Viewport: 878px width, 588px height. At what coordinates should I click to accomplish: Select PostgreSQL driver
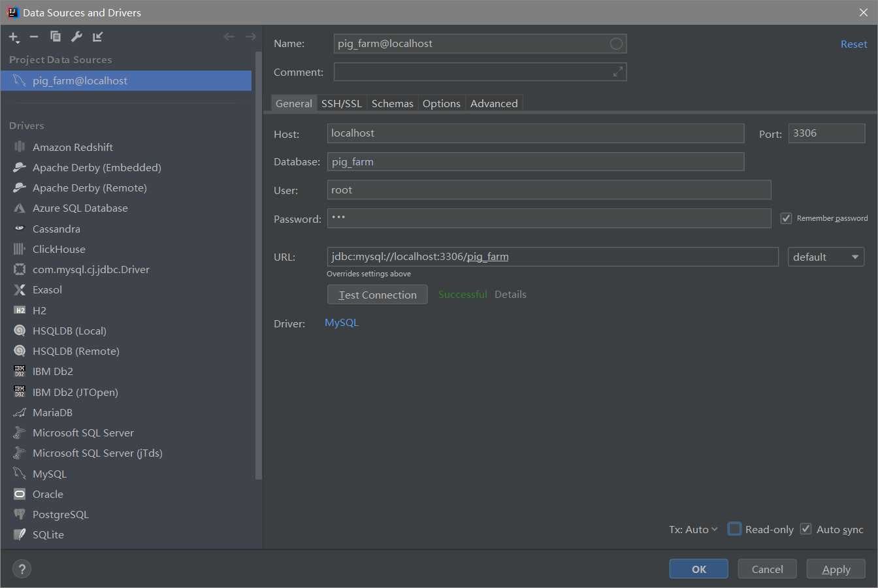pyautogui.click(x=126, y=514)
